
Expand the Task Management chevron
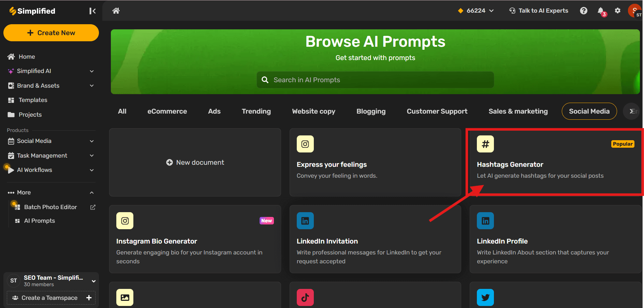pyautogui.click(x=92, y=156)
